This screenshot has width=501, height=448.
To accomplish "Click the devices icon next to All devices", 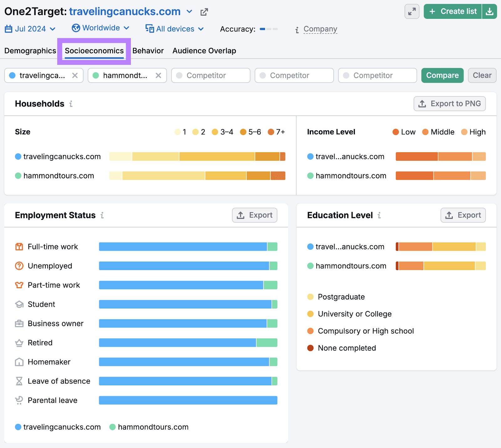I will coord(150,29).
